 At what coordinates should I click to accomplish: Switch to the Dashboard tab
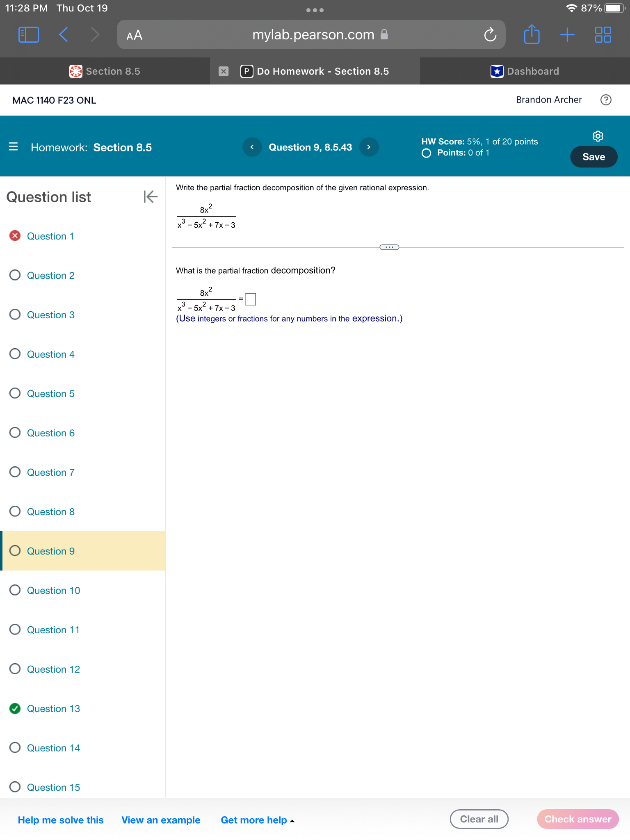[525, 71]
